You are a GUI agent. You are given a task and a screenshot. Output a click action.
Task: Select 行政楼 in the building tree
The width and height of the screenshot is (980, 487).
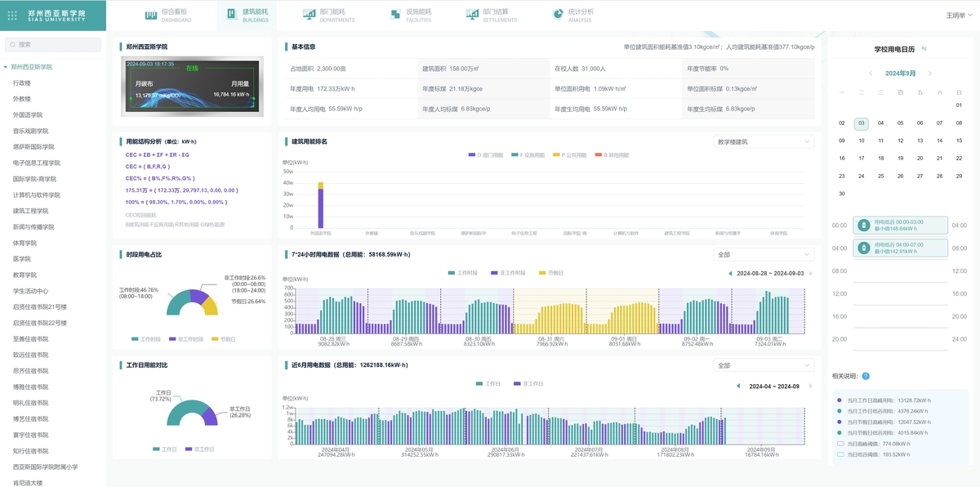coord(22,83)
